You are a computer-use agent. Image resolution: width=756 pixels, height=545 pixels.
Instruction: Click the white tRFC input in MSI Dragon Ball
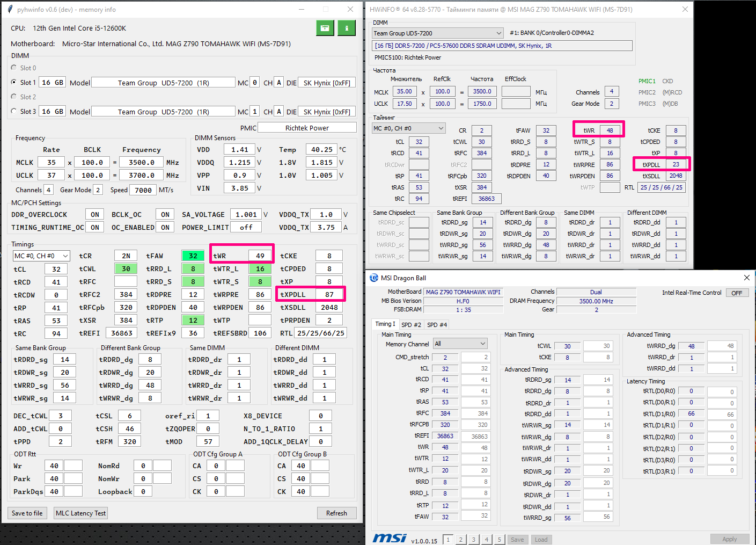point(475,413)
